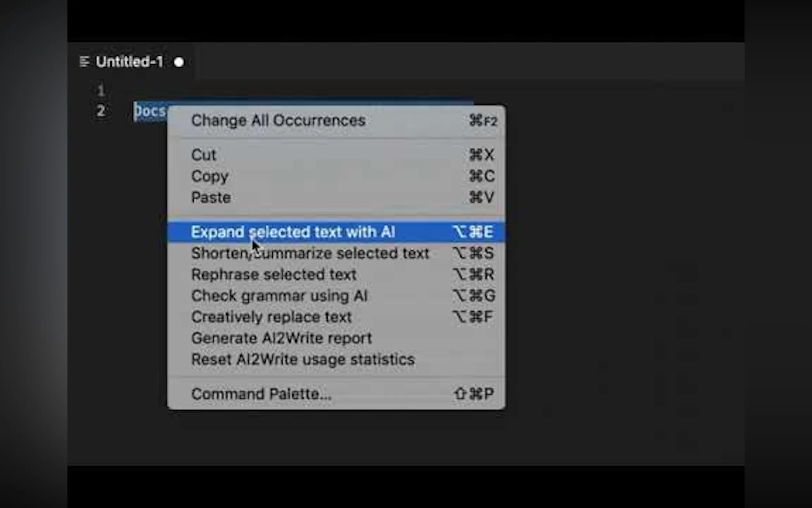Select Cut in the context menu

point(203,155)
